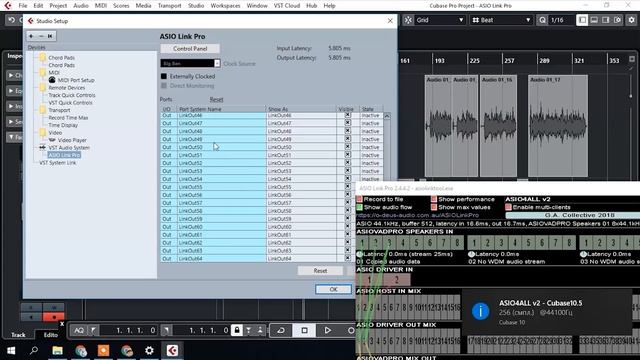Image resolution: width=640 pixels, height=360 pixels.
Task: Open the o-deus-audio ASIOLinkPro URL link
Action: tap(417, 215)
